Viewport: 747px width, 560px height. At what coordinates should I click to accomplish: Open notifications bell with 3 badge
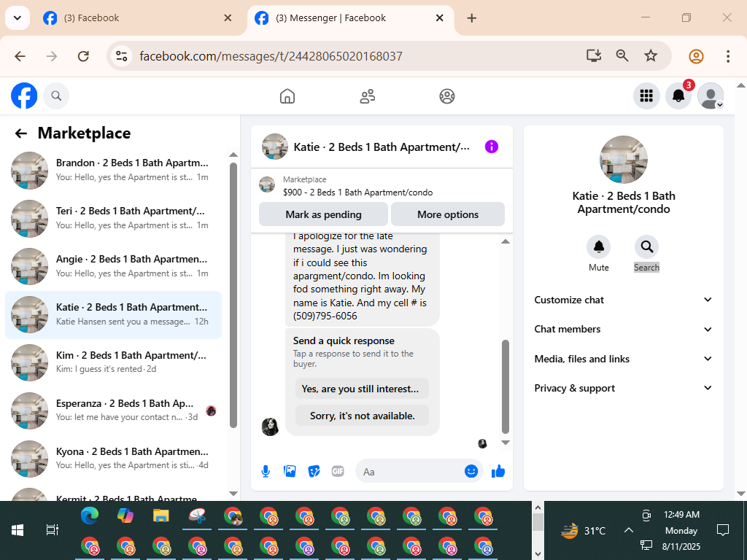(x=678, y=96)
